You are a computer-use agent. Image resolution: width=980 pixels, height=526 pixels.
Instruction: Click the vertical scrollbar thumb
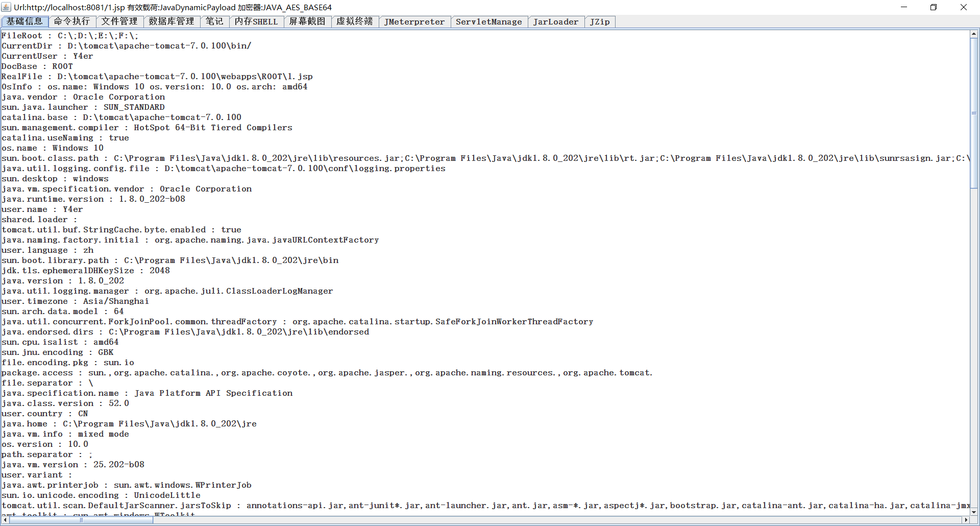point(974,113)
